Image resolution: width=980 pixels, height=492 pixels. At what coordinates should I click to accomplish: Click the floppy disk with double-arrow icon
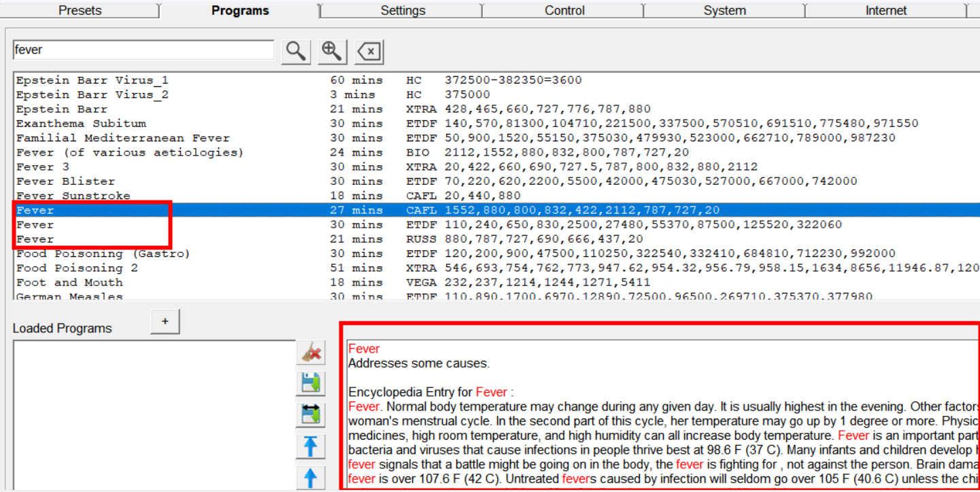click(311, 415)
